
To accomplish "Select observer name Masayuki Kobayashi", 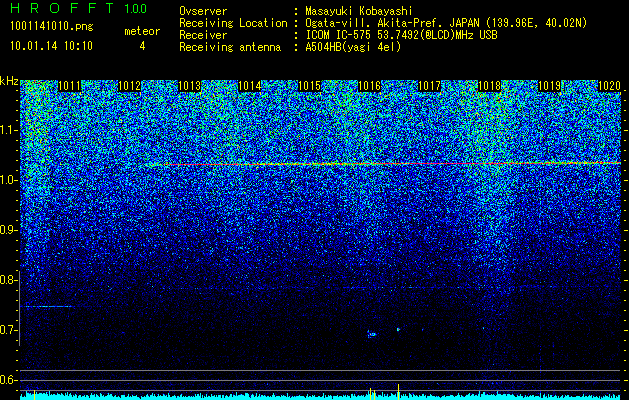I will coord(359,11).
